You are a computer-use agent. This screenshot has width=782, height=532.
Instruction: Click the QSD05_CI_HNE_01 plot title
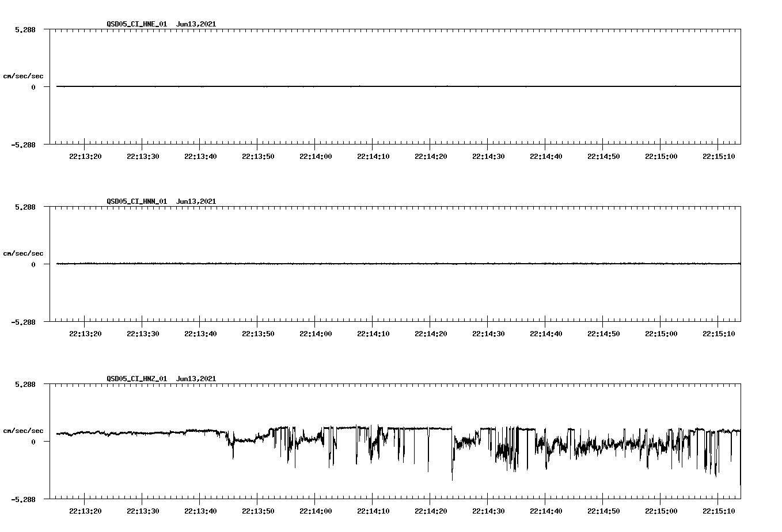pos(161,24)
